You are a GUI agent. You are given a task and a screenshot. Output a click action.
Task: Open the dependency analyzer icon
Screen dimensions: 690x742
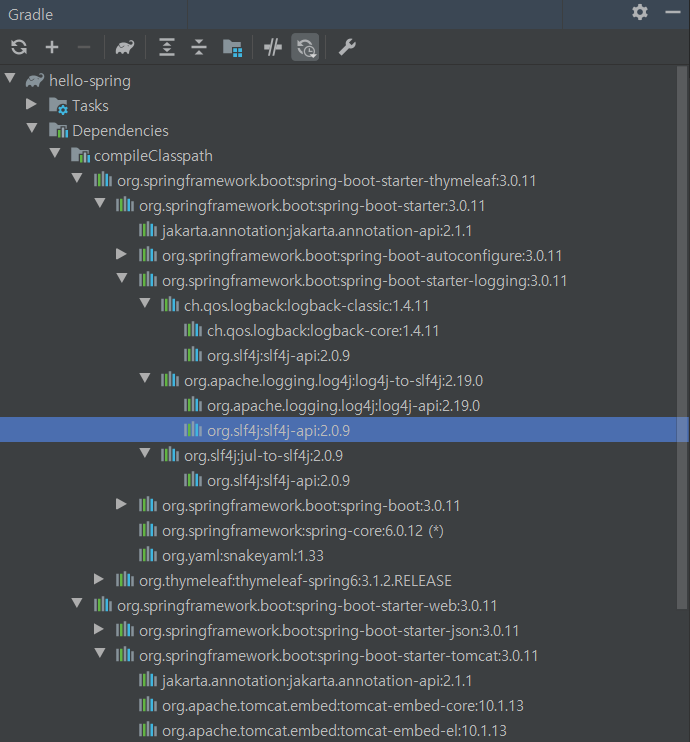click(232, 47)
